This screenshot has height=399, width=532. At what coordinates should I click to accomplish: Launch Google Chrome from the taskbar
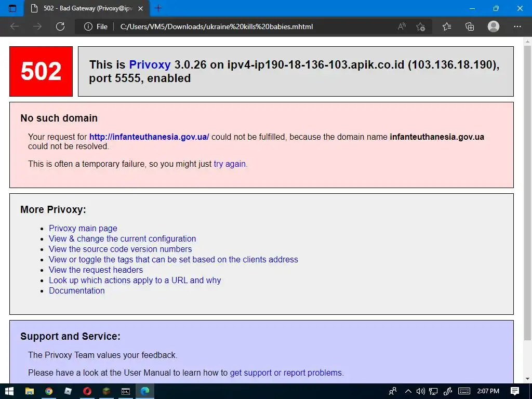49,391
